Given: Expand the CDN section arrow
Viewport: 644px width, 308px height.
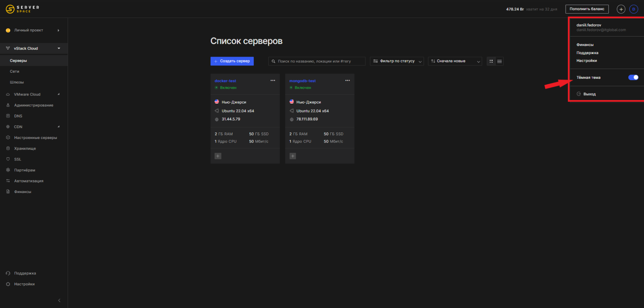Looking at the screenshot, I should 59,126.
